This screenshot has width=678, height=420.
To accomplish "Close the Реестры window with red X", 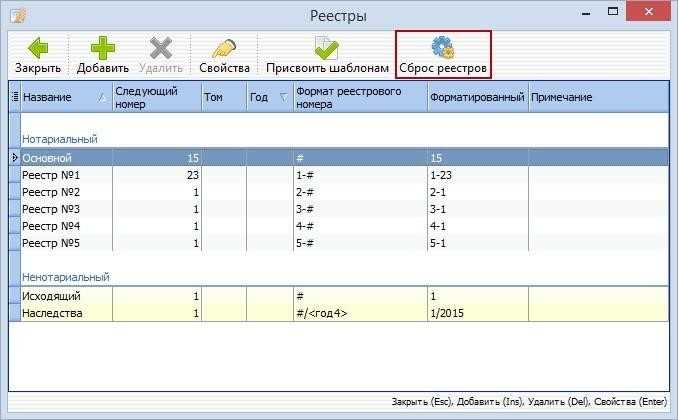I will (649, 12).
